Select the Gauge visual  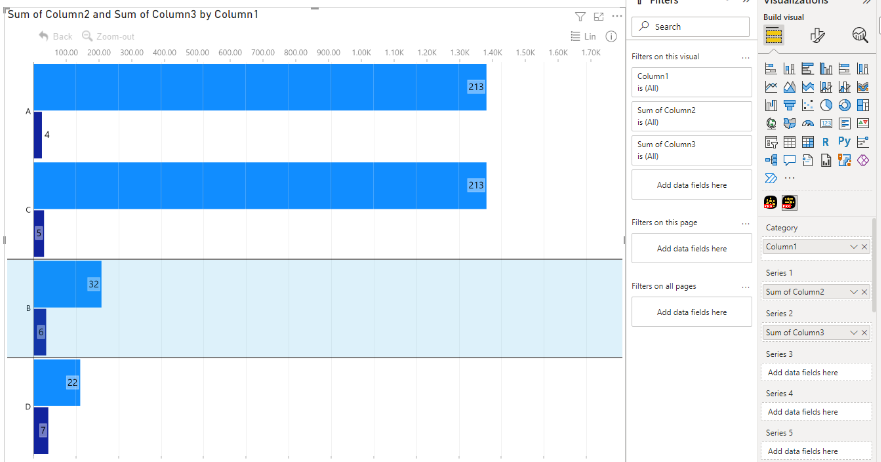[807, 124]
